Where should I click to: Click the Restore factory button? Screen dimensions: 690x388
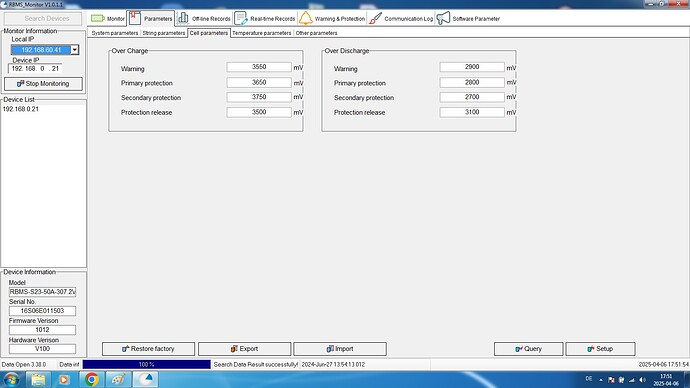(148, 349)
